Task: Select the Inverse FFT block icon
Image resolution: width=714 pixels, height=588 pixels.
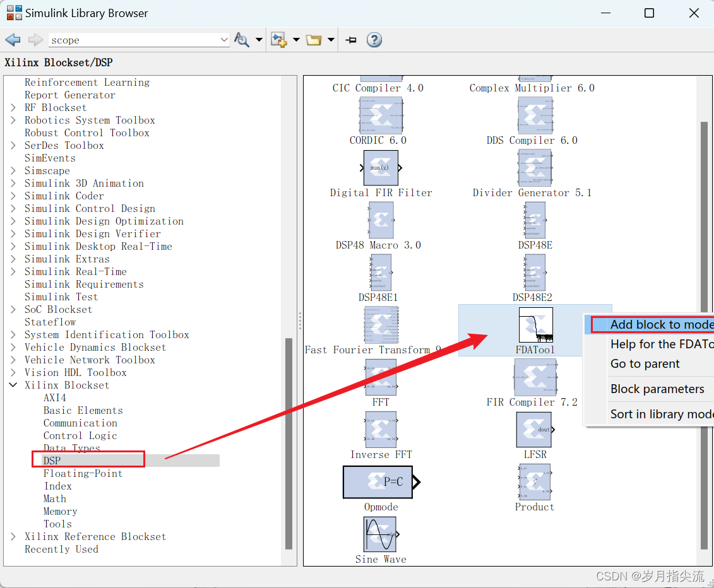Action: (x=381, y=429)
